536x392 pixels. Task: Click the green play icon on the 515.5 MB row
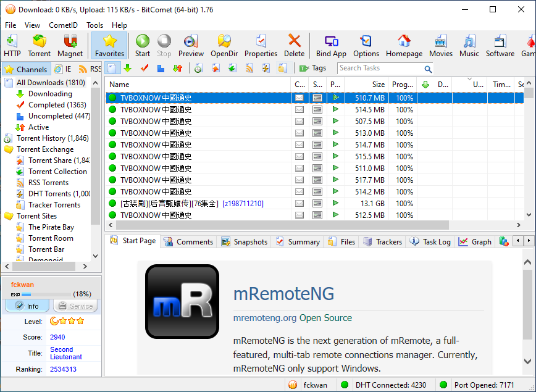tap(335, 156)
